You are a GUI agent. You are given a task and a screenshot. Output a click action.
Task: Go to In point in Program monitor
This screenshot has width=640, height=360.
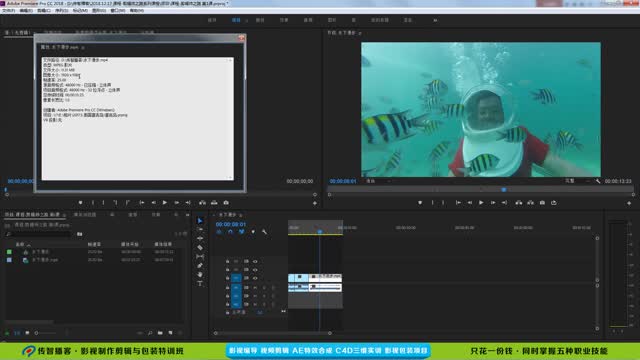point(458,202)
